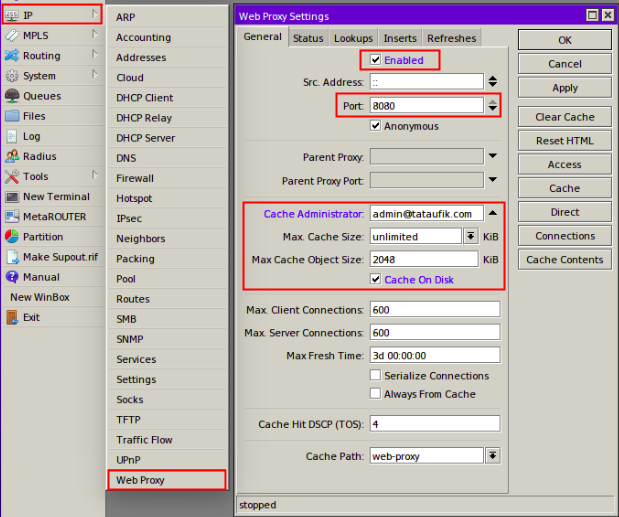This screenshot has width=619, height=517.
Task: Click the Max Fresh Time field
Action: [435, 355]
